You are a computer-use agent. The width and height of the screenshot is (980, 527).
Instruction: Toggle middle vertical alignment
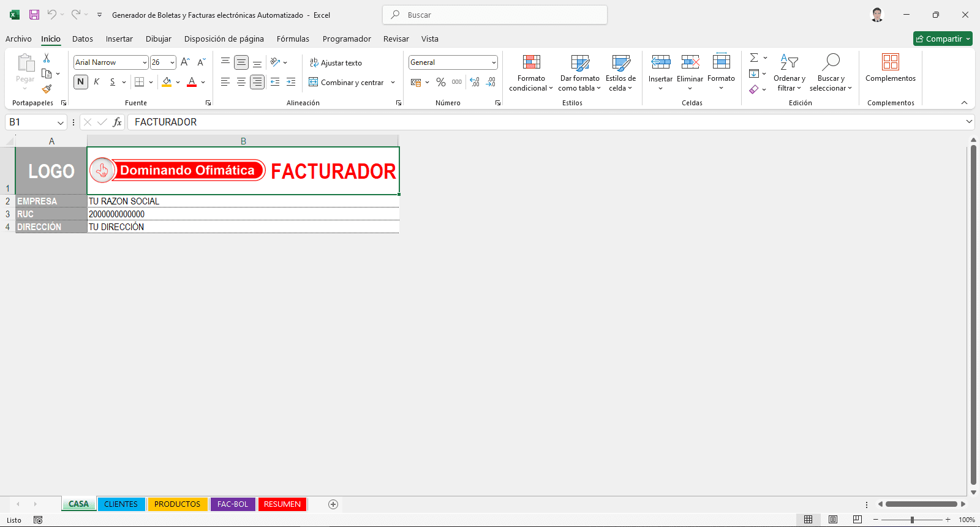coord(241,62)
